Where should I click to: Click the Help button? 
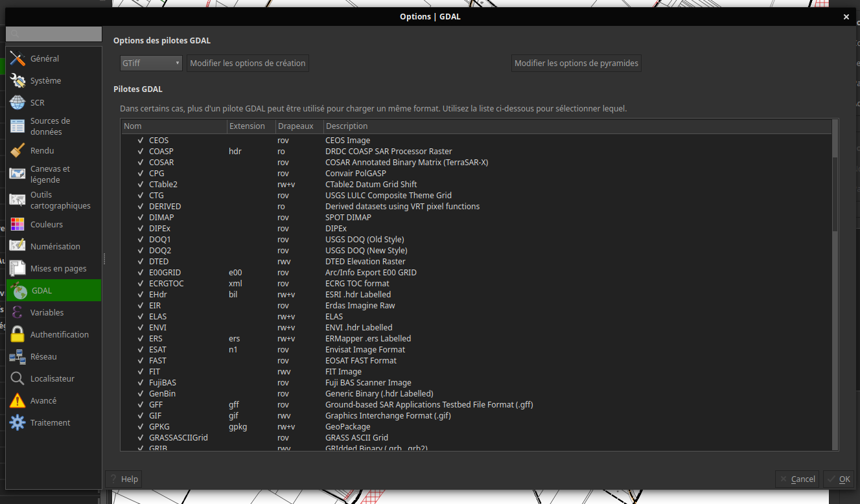pos(124,479)
